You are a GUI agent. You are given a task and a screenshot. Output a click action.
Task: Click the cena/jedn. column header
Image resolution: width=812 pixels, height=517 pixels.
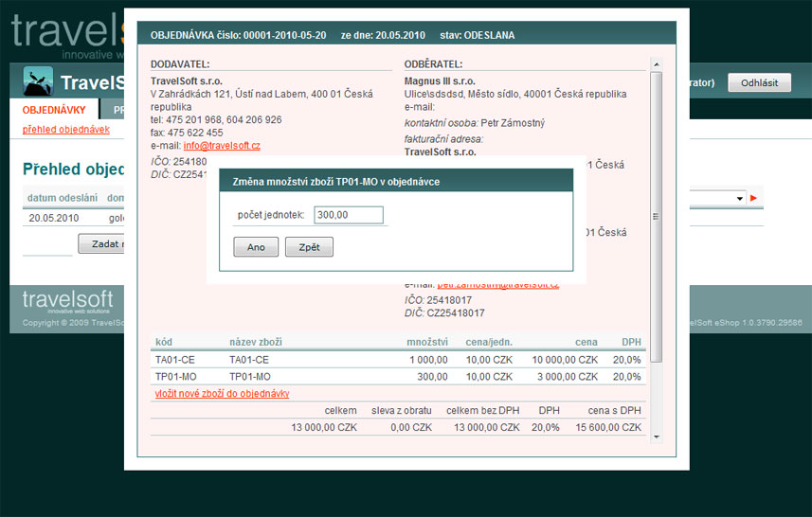489,342
